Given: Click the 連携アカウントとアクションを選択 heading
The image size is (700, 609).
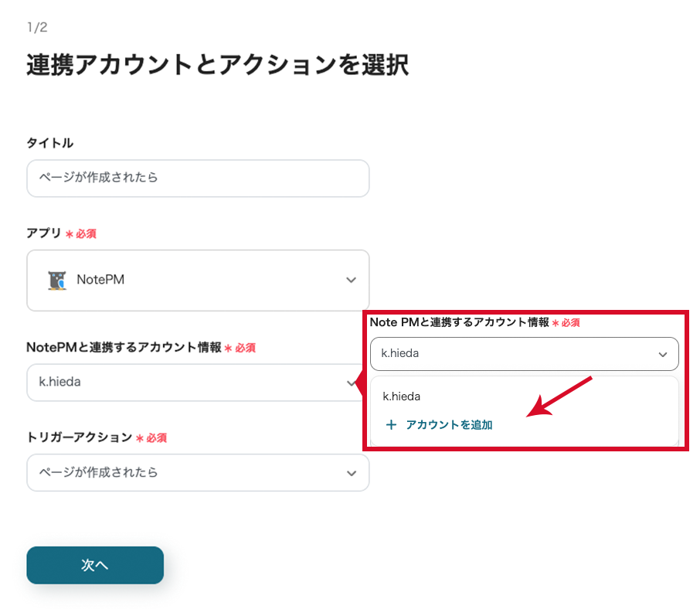Looking at the screenshot, I should coord(217,65).
